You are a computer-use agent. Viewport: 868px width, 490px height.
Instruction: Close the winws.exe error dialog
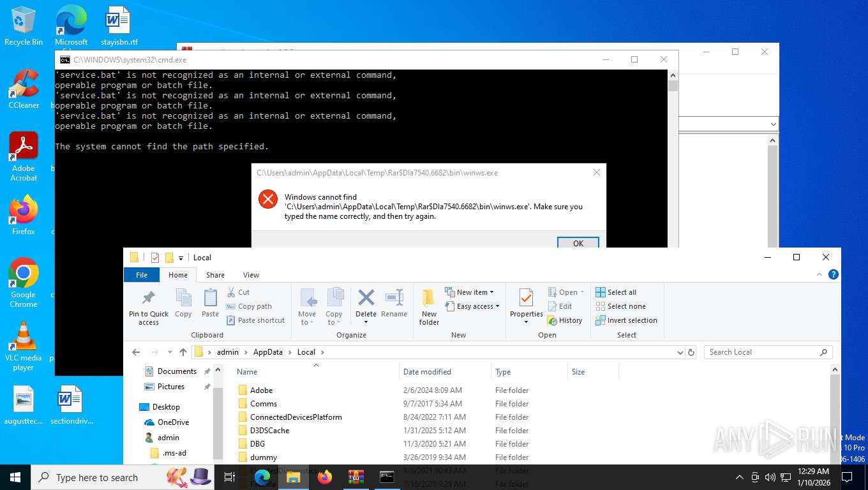(x=596, y=172)
